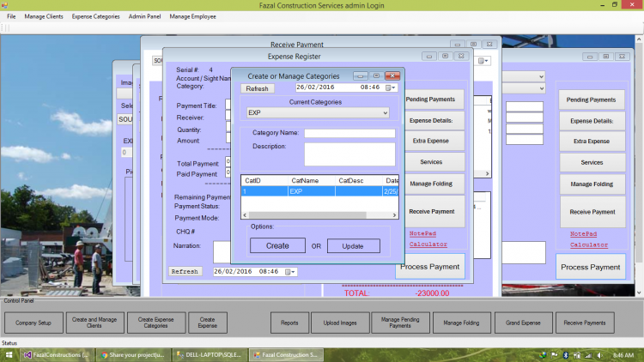Open NotePad link in Expense Register

pos(422,233)
